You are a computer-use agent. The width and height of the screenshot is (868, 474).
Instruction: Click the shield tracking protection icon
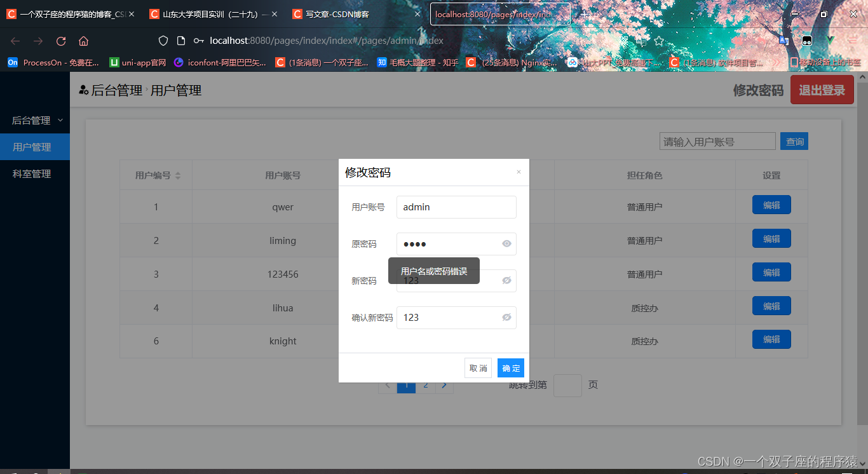coord(163,41)
